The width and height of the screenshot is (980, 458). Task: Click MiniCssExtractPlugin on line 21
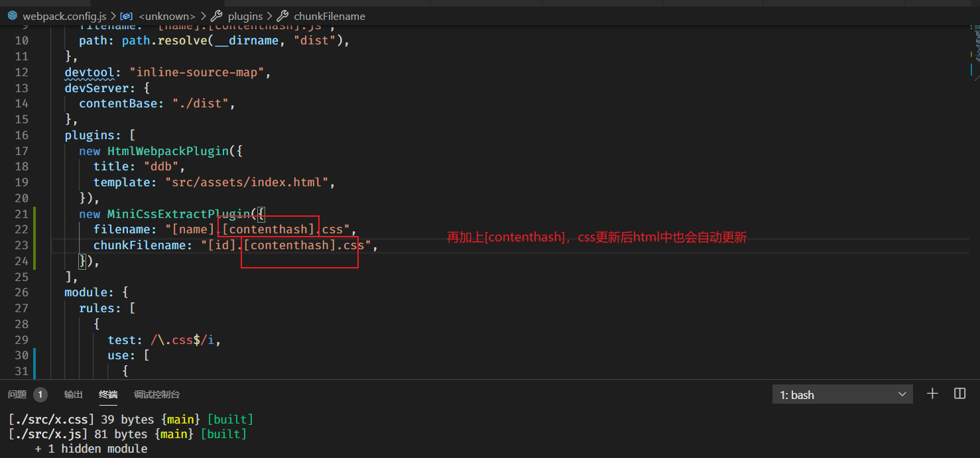[x=179, y=213]
